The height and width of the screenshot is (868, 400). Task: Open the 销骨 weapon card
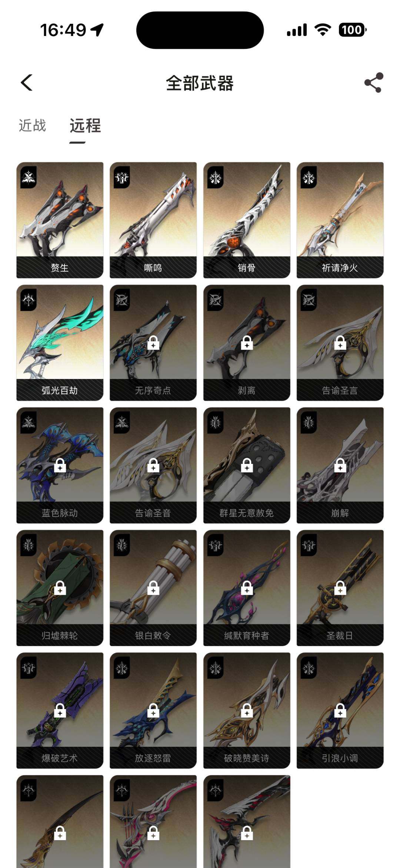[247, 220]
